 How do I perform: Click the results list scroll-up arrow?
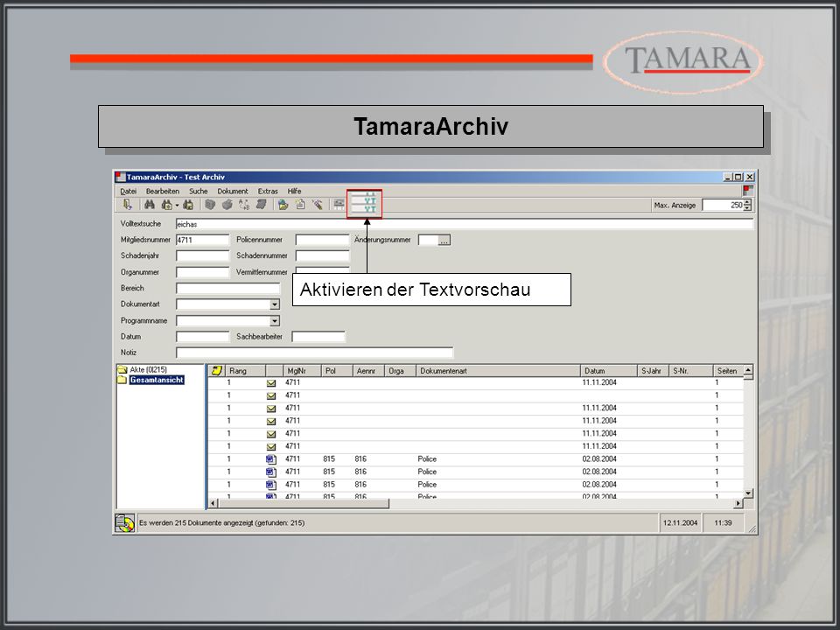pyautogui.click(x=748, y=370)
